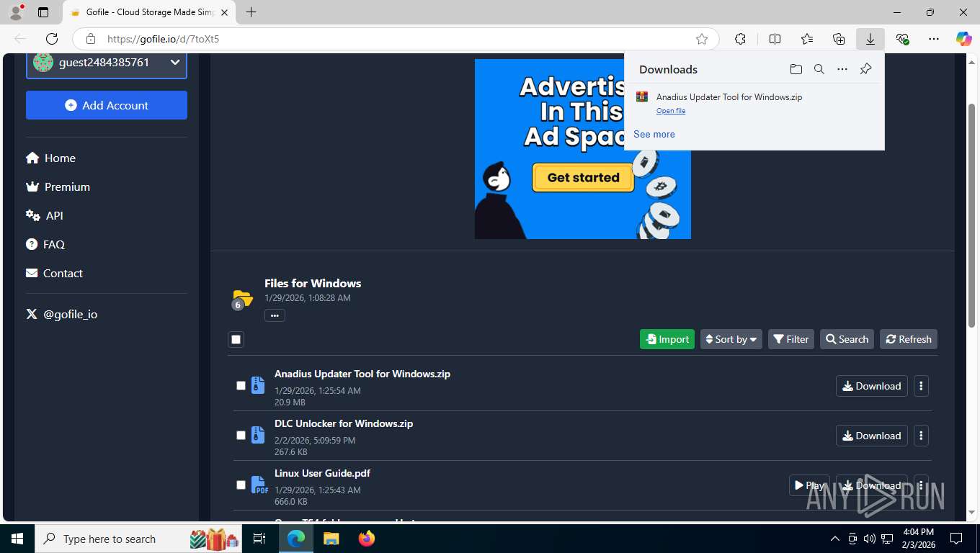Viewport: 980px width, 553px height.
Task: Expand the guest2484385761 account dropdown
Action: [x=107, y=63]
